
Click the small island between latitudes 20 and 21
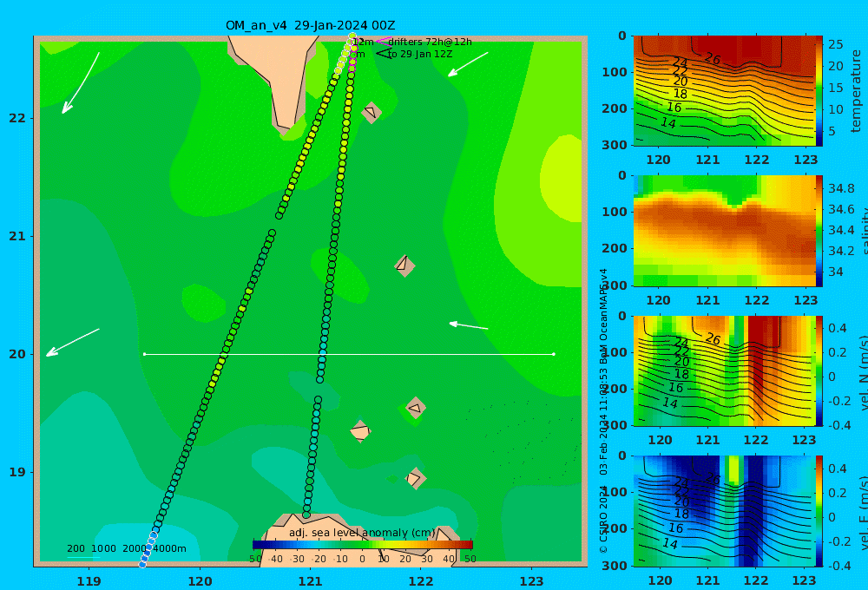point(404,265)
